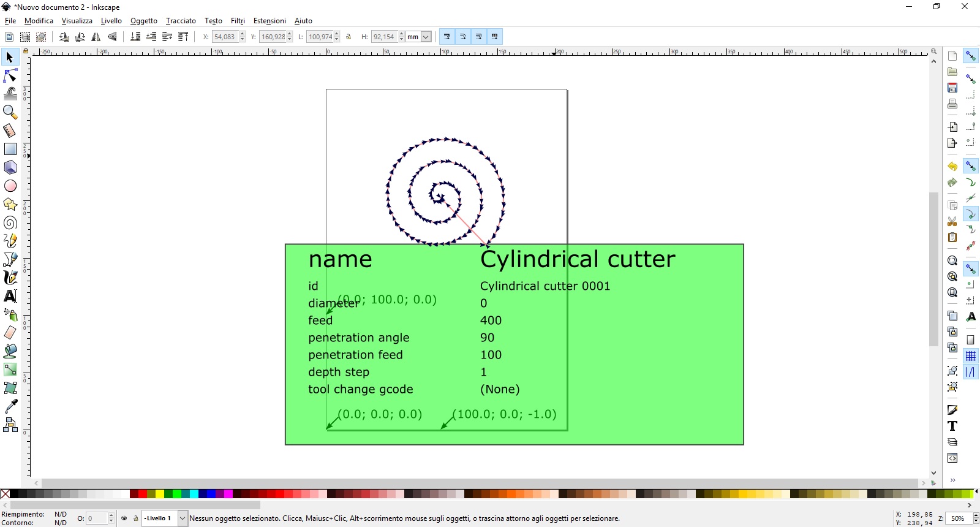The width and height of the screenshot is (980, 527).
Task: Choose the Rectangle tool
Action: tap(10, 149)
